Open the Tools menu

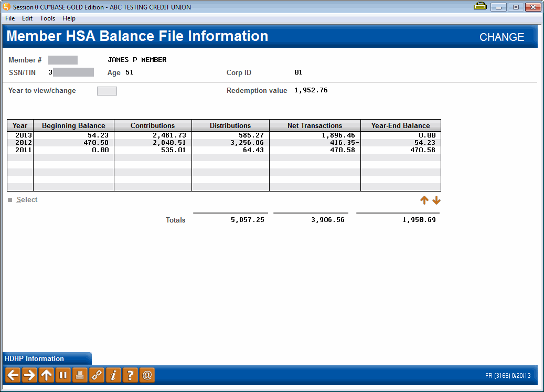tap(47, 18)
